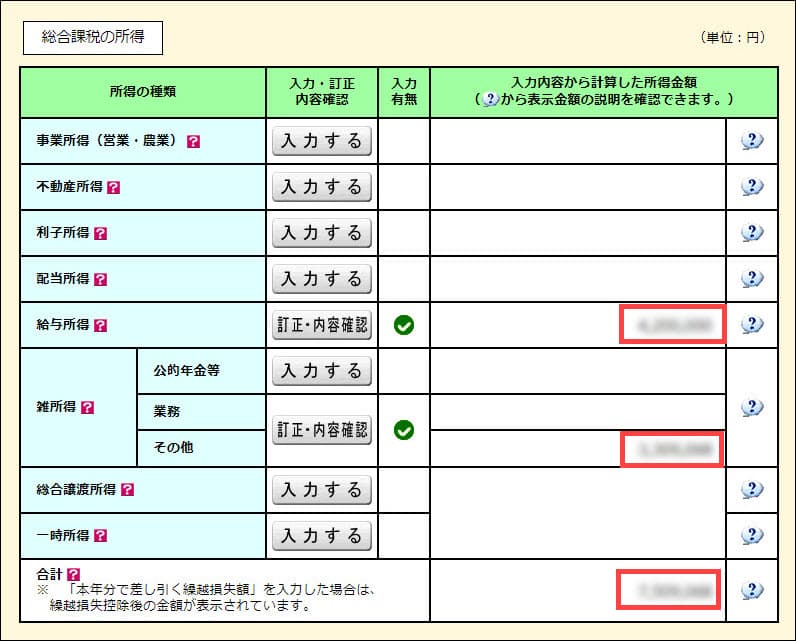Viewport: 796px width, 641px height.
Task: Open help icon next to 総合譲渡所得 label
Action: (127, 490)
